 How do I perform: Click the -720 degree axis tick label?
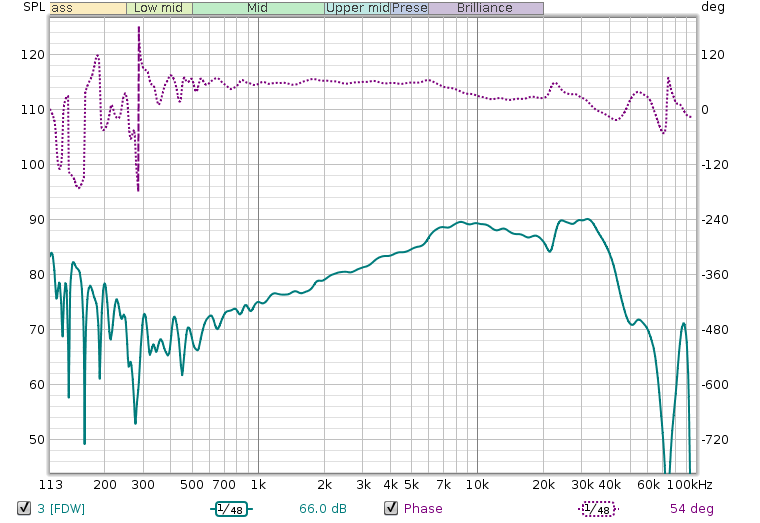tap(715, 440)
